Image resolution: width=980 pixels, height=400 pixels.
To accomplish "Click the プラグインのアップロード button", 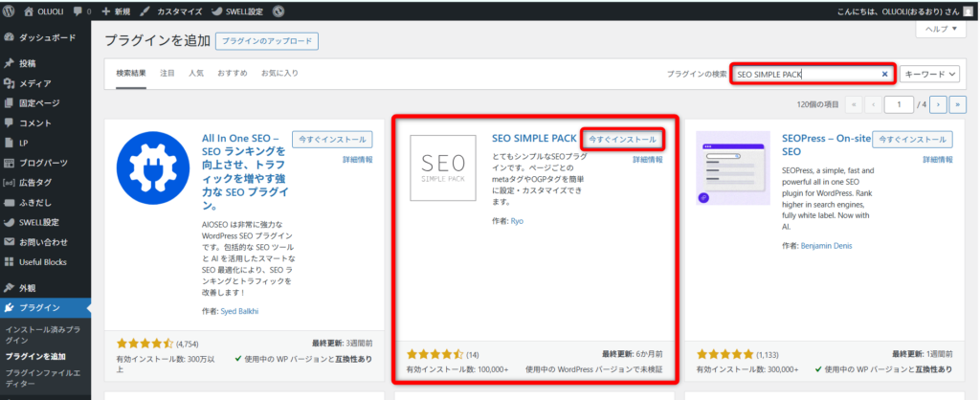I will [267, 41].
